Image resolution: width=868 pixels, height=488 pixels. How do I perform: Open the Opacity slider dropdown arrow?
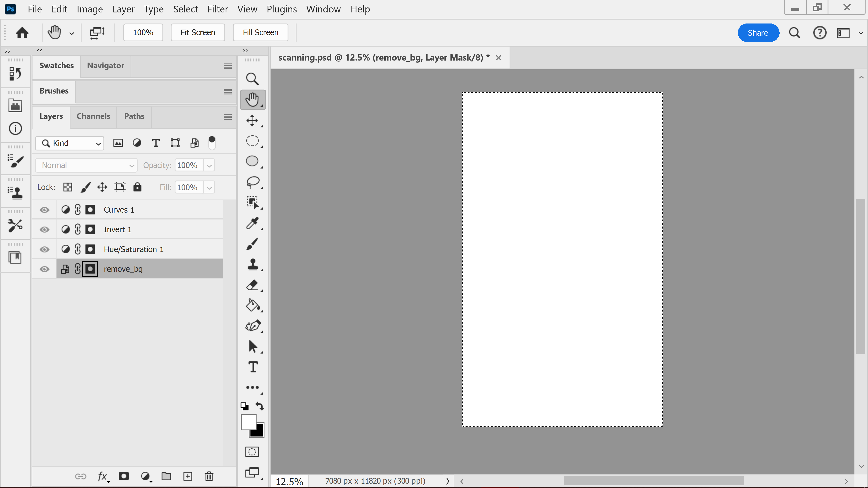[209, 165]
